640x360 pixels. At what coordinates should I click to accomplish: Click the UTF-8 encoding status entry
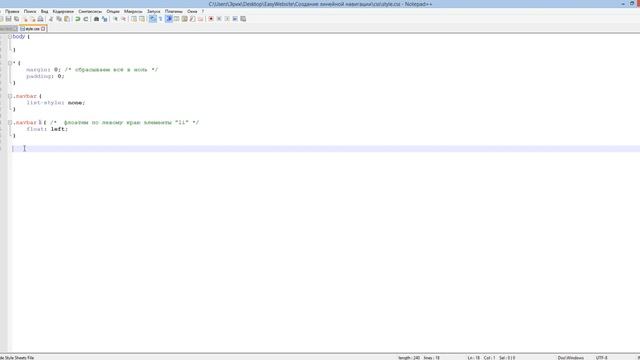[x=602, y=358]
